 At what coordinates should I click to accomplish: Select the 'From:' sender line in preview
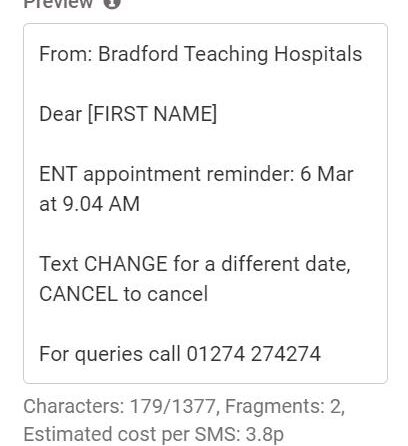(x=201, y=54)
